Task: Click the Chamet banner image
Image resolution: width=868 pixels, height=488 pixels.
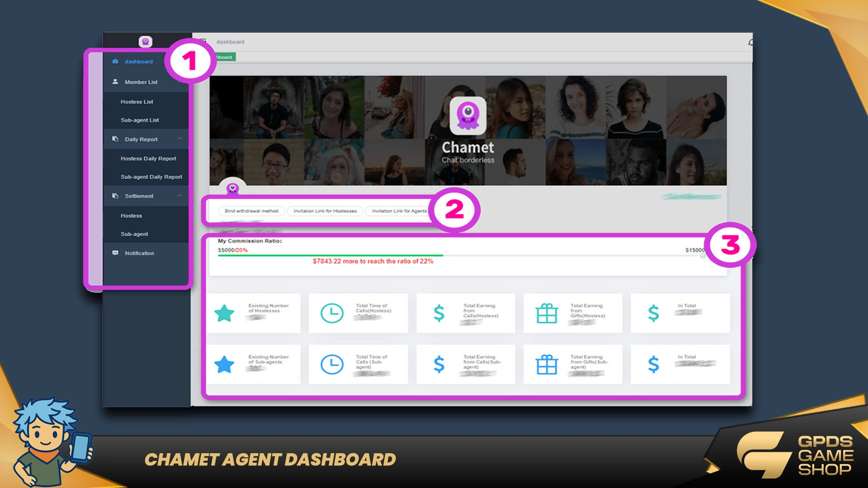Action: click(468, 131)
